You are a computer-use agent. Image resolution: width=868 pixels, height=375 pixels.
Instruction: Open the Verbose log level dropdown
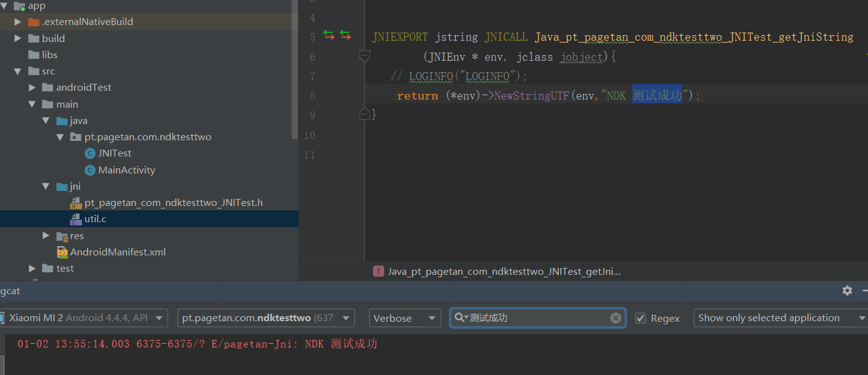[x=405, y=318]
